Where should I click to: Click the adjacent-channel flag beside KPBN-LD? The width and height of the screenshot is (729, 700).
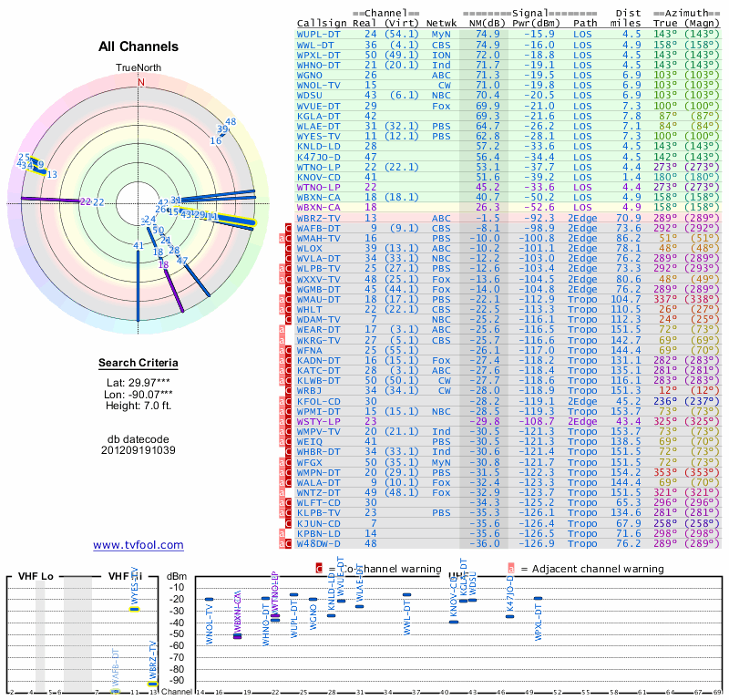282,533
